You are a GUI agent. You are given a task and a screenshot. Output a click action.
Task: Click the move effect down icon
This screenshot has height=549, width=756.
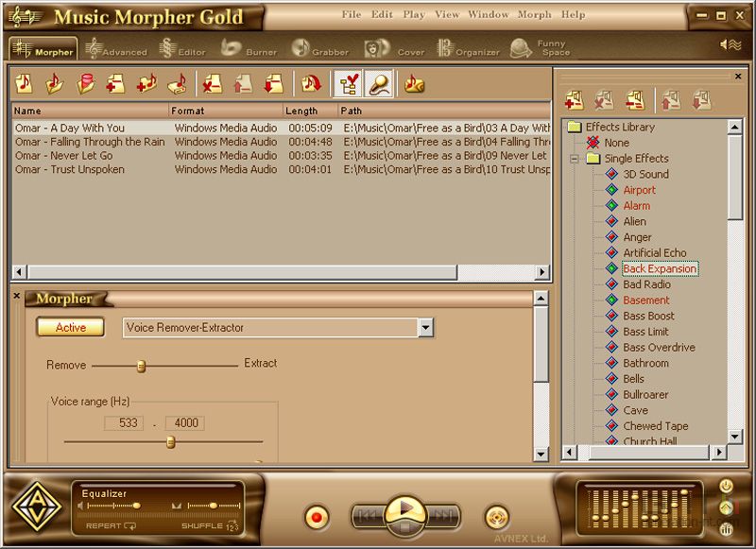701,100
